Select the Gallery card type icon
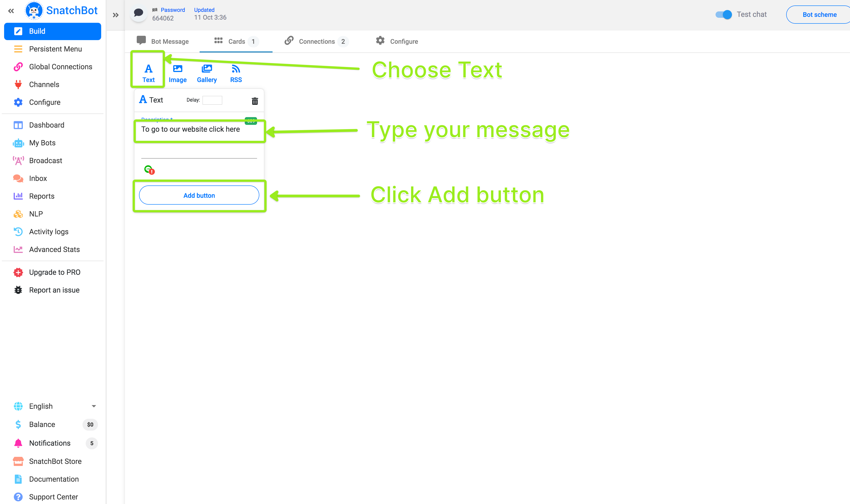The width and height of the screenshot is (850, 504). (206, 73)
